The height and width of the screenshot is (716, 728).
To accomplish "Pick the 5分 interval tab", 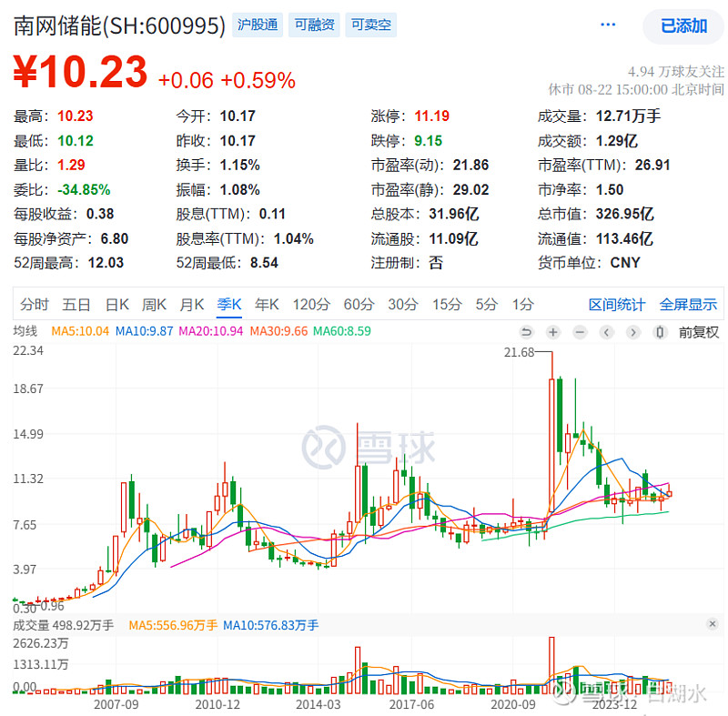I will coord(487,305).
